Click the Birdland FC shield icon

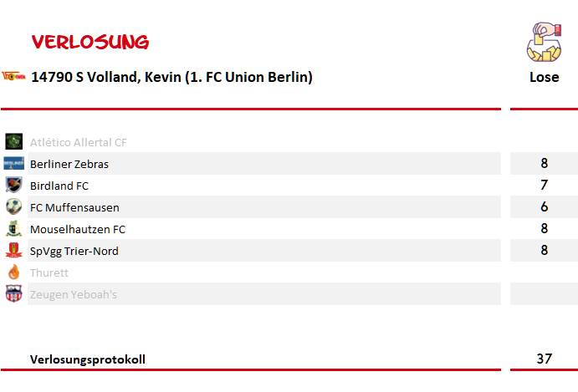click(x=13, y=185)
